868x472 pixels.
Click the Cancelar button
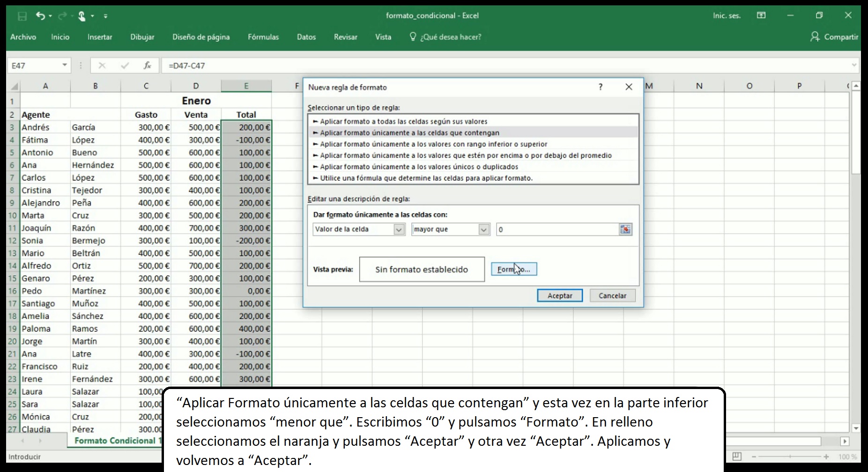pyautogui.click(x=612, y=295)
